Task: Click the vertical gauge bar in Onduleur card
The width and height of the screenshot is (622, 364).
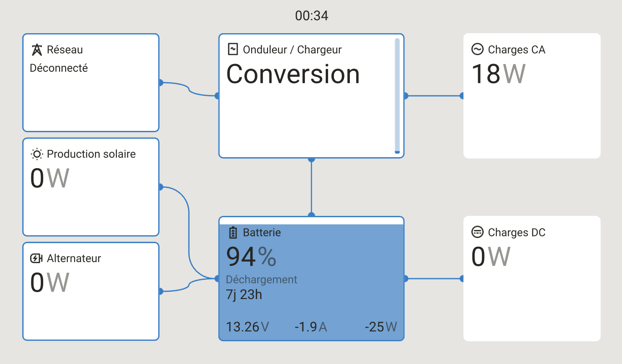Action: [397, 96]
